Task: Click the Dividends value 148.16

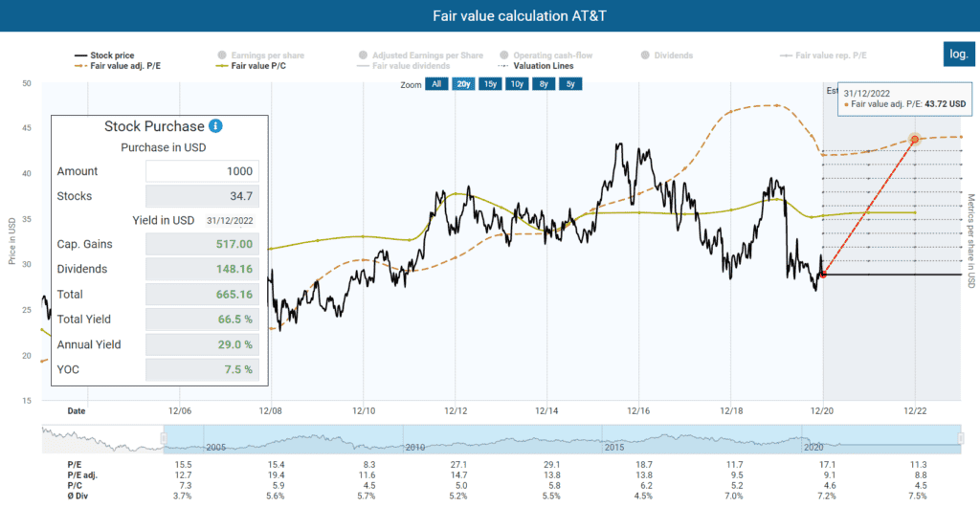Action: [x=202, y=269]
